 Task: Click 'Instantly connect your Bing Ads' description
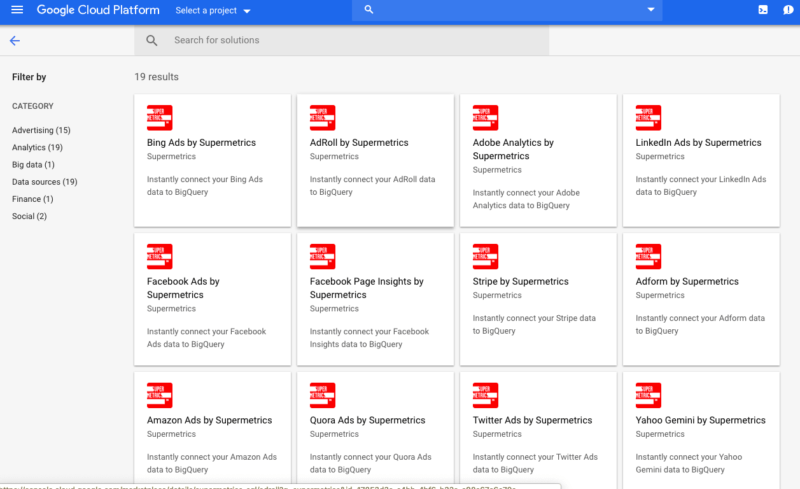205,186
